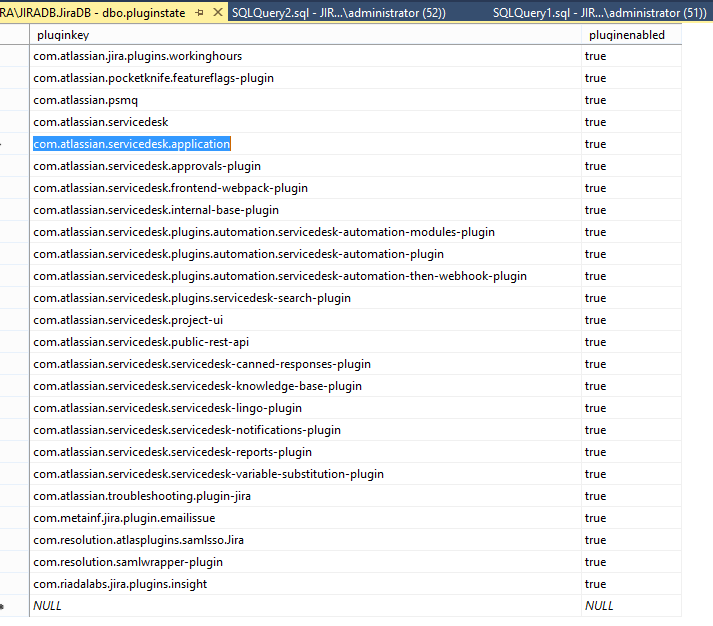713x626 pixels.
Task: Click the com.atlassian.servicedesk cell
Action: 306,122
